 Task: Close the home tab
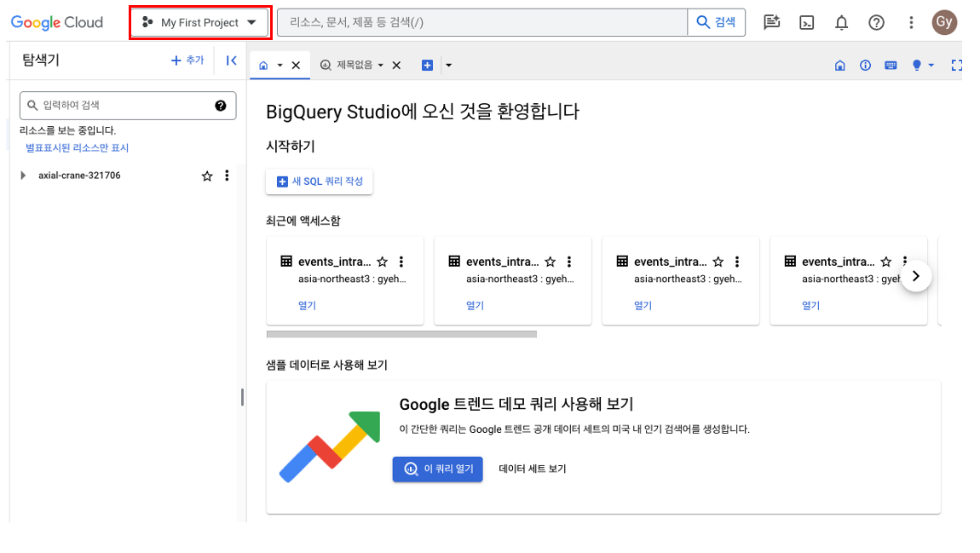(x=297, y=65)
